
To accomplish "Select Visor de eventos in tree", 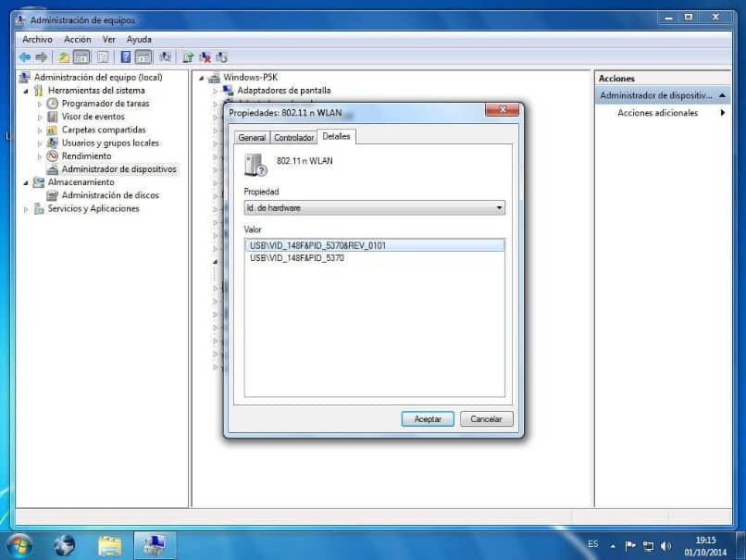I will (x=93, y=117).
